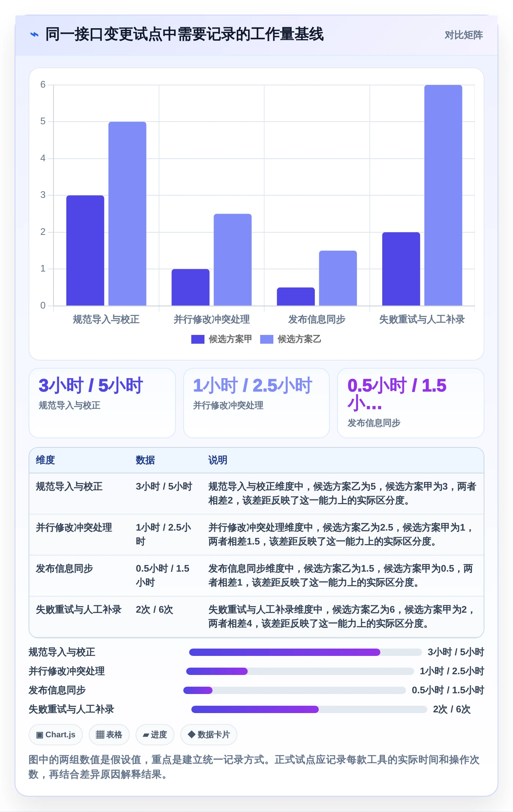Select the 并行修改冲突处理 table row name
Viewport: 513px width, 812px height.
(74, 528)
